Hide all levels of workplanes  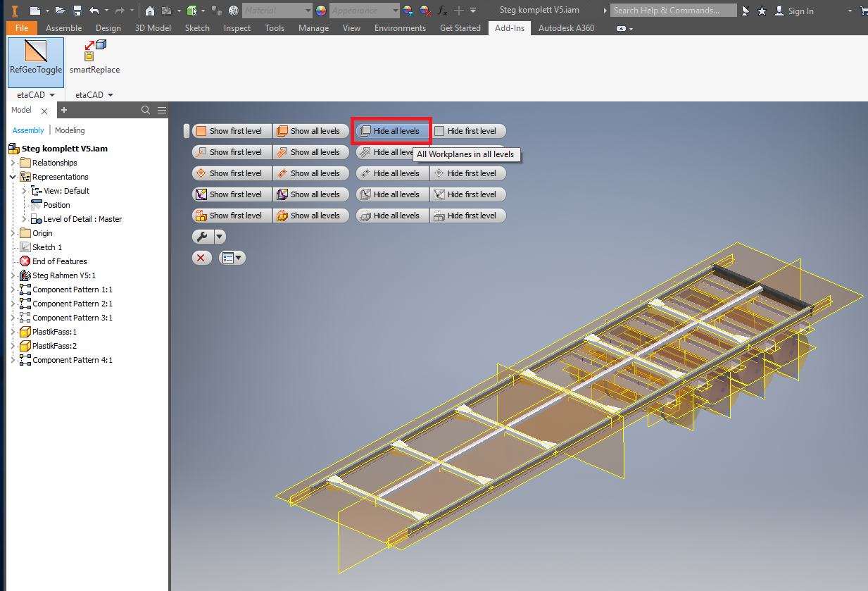point(392,131)
